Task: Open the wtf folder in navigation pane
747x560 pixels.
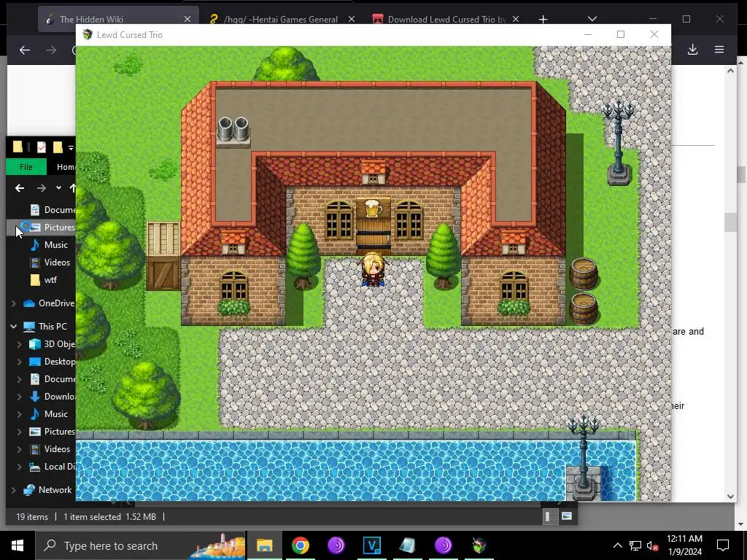Action: tap(43, 280)
